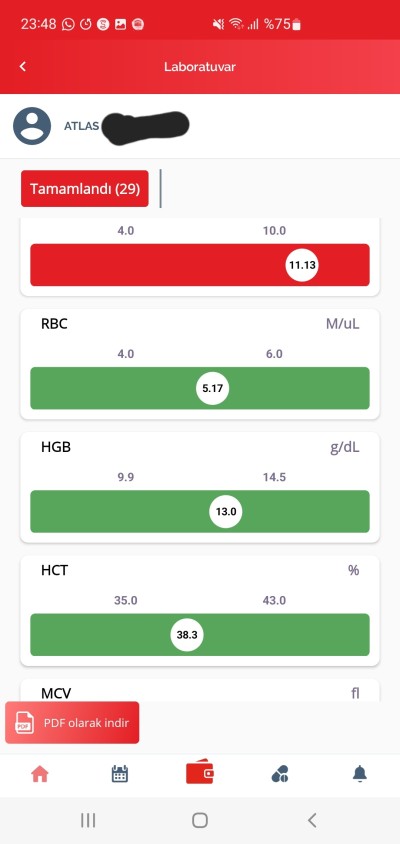
Task: Open the notifications bell icon
Action: pyautogui.click(x=360, y=774)
